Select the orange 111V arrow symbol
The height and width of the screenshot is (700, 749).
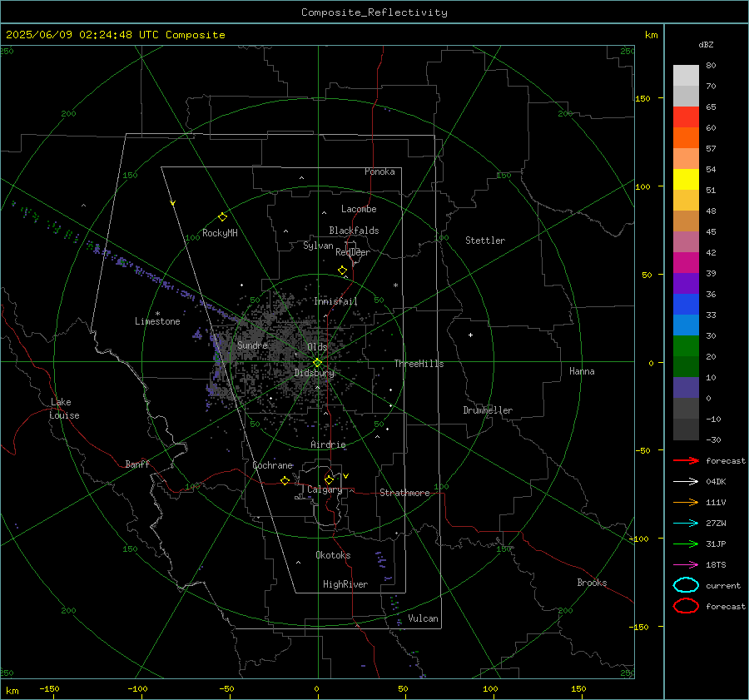click(x=686, y=502)
